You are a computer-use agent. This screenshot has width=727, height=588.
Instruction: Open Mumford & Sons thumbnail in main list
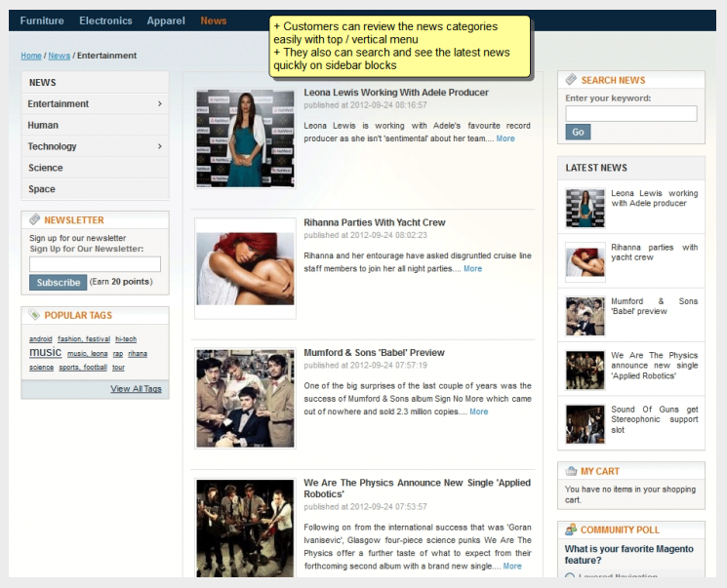tap(245, 399)
